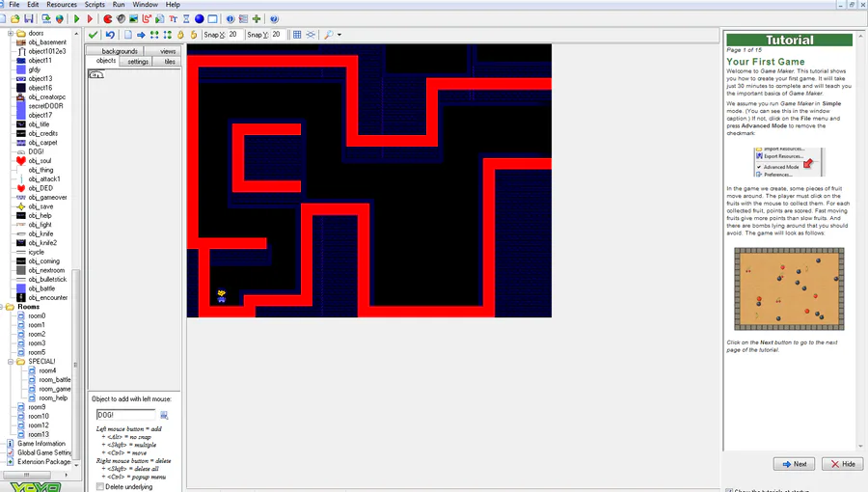Open game information with the blue i icon
The height and width of the screenshot is (492, 868).
click(x=231, y=19)
